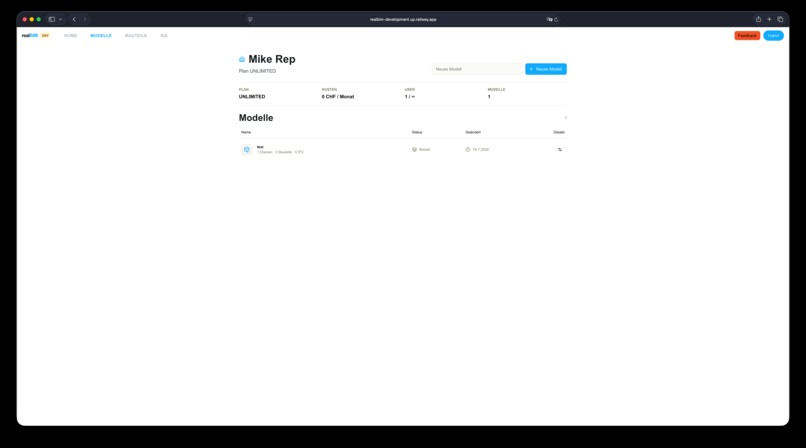Click the translate icon in address bar
The height and width of the screenshot is (448, 806).
(x=549, y=20)
